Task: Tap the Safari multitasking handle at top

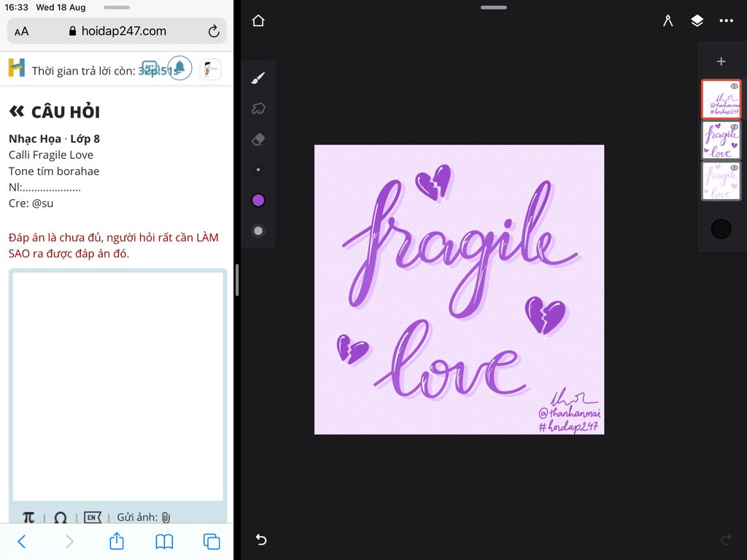Action: [117, 7]
